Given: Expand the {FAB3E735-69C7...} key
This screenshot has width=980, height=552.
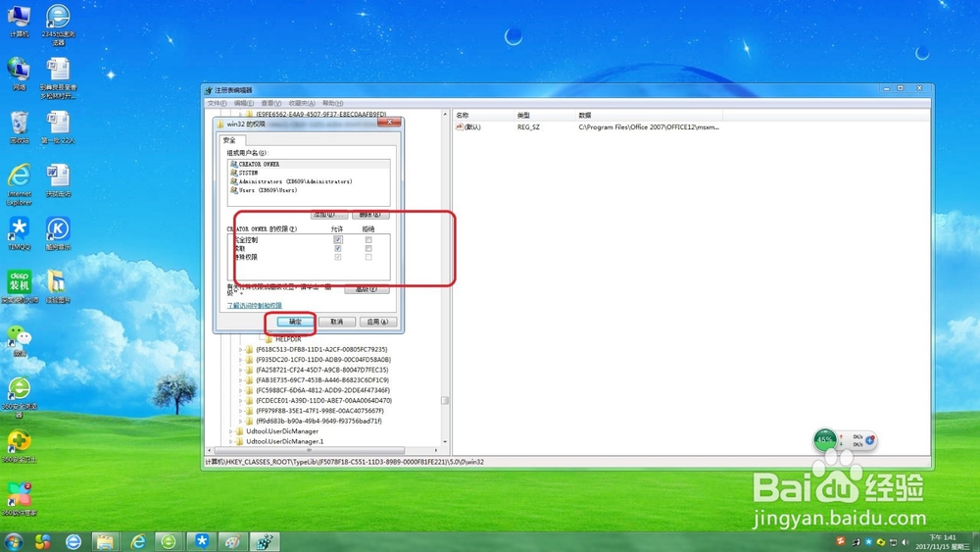Looking at the screenshot, I should tap(241, 380).
